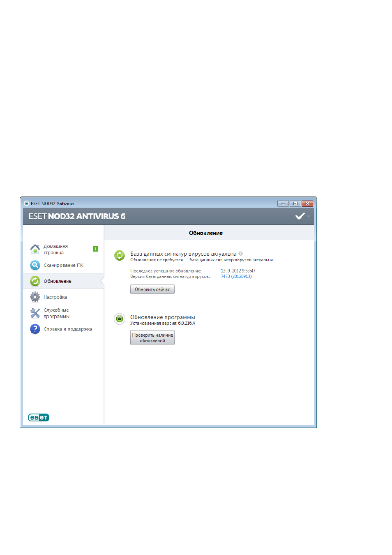Click the База данных сигнатур вирусов актуальна heading
The image size is (392, 555).
point(183,254)
